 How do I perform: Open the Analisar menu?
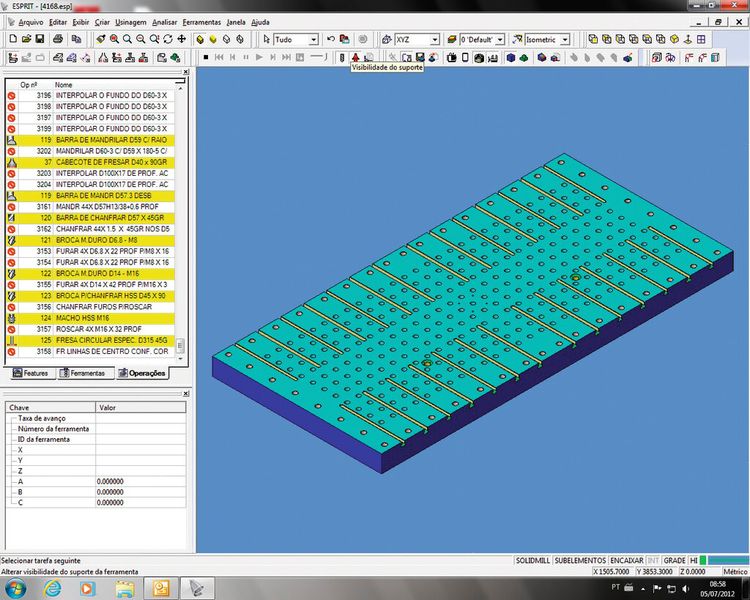click(x=165, y=22)
